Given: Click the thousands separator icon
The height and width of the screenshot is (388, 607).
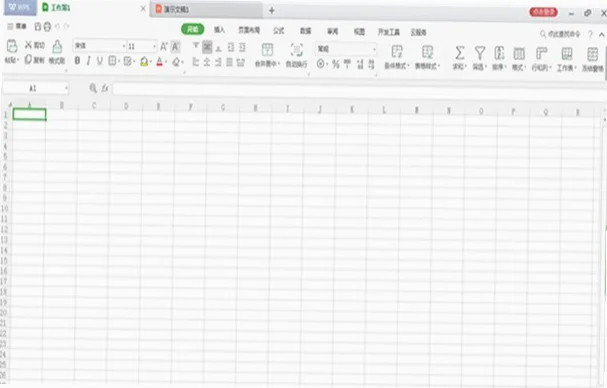Looking at the screenshot, I should tap(347, 64).
